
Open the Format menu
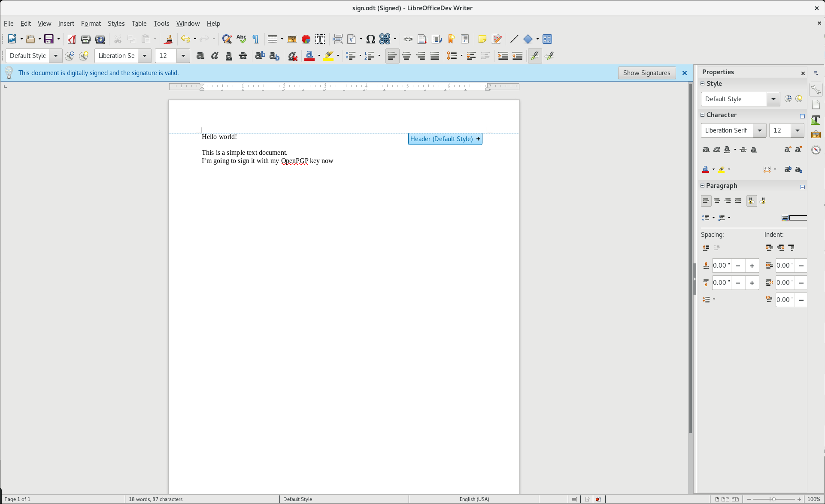(x=91, y=24)
